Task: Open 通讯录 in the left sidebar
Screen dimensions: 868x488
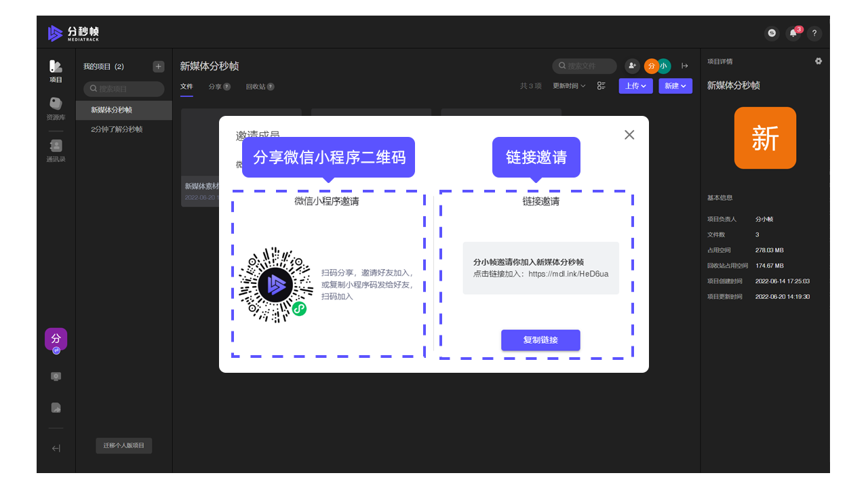Action: tap(56, 150)
